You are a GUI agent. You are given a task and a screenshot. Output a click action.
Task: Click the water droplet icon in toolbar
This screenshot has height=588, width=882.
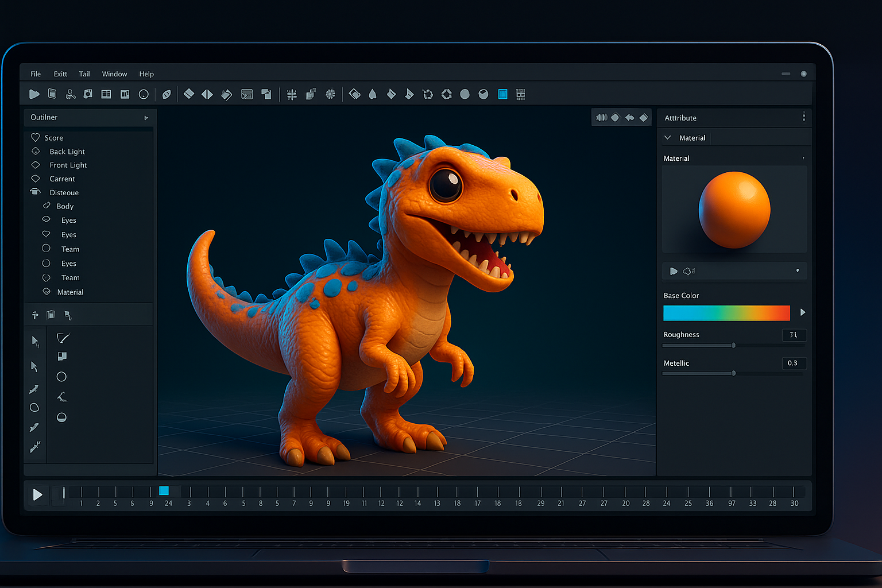(373, 94)
